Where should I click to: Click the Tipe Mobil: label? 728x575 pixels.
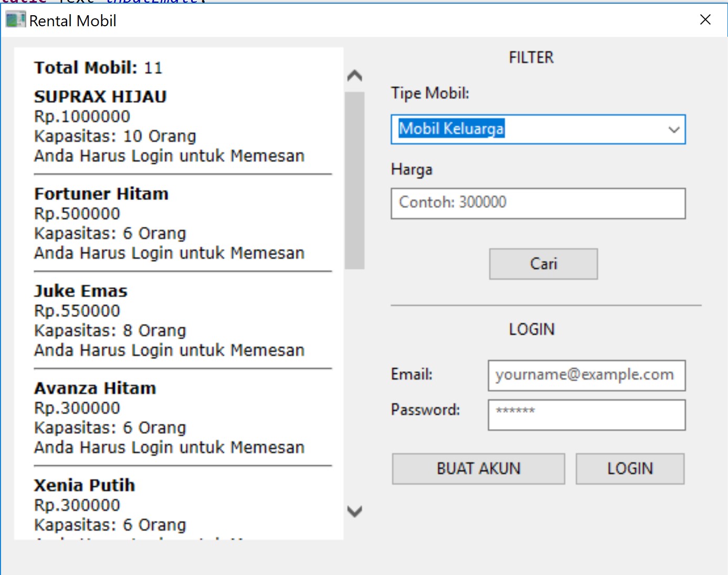(430, 93)
